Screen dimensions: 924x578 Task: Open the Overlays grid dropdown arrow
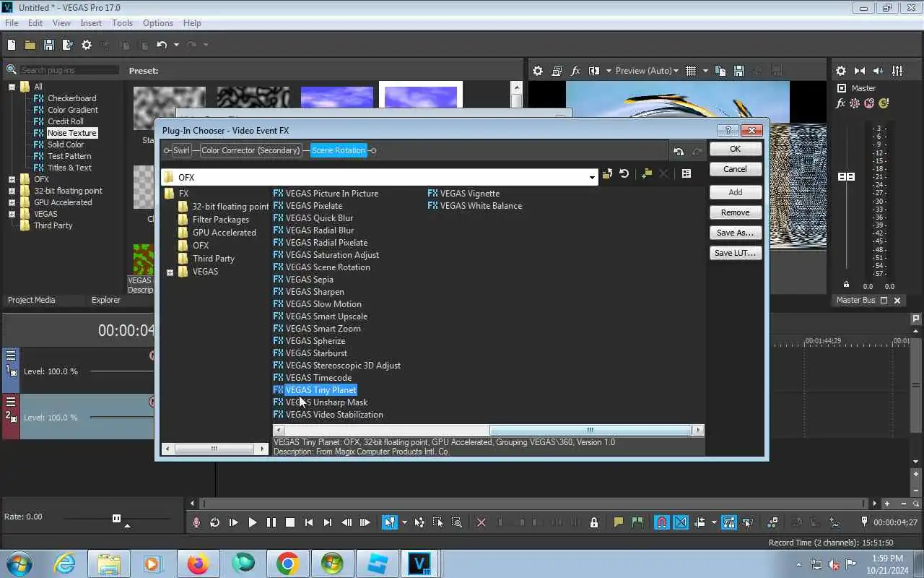[x=705, y=71]
